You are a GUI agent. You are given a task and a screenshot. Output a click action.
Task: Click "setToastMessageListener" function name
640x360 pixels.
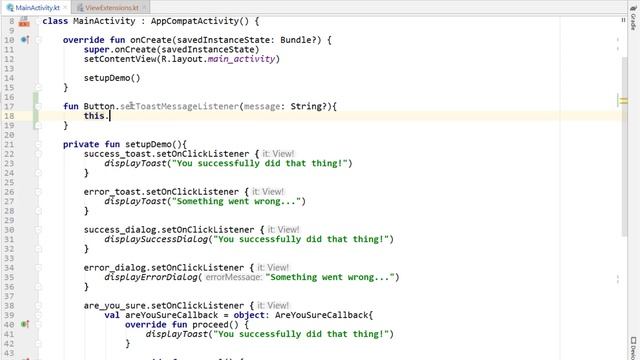pos(179,107)
